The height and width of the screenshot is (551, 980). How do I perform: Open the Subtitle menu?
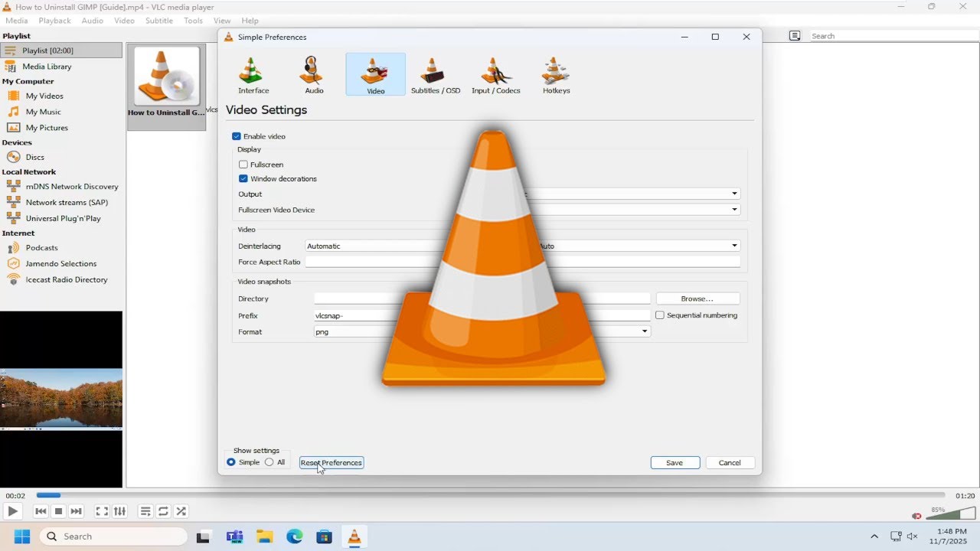(159, 21)
